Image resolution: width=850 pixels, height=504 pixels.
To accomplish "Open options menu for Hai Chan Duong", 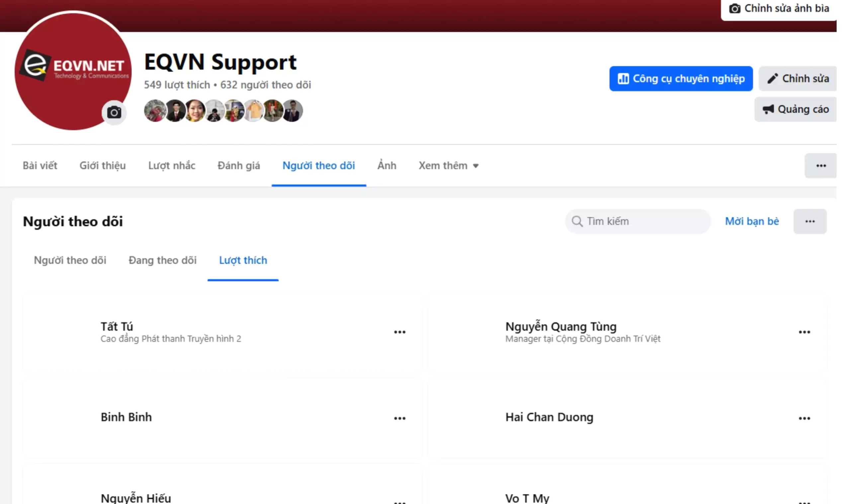I will click(x=804, y=418).
